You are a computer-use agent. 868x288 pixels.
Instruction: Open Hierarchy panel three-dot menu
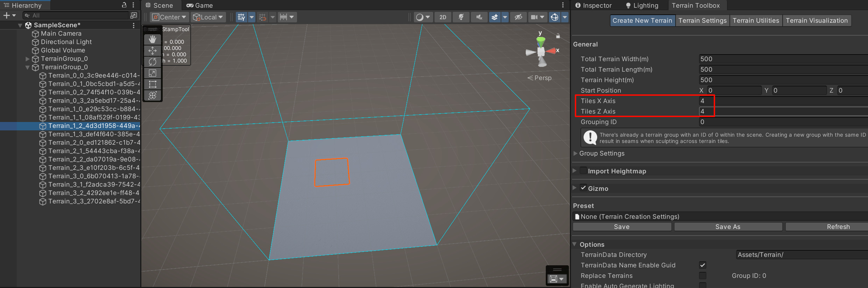(x=133, y=5)
